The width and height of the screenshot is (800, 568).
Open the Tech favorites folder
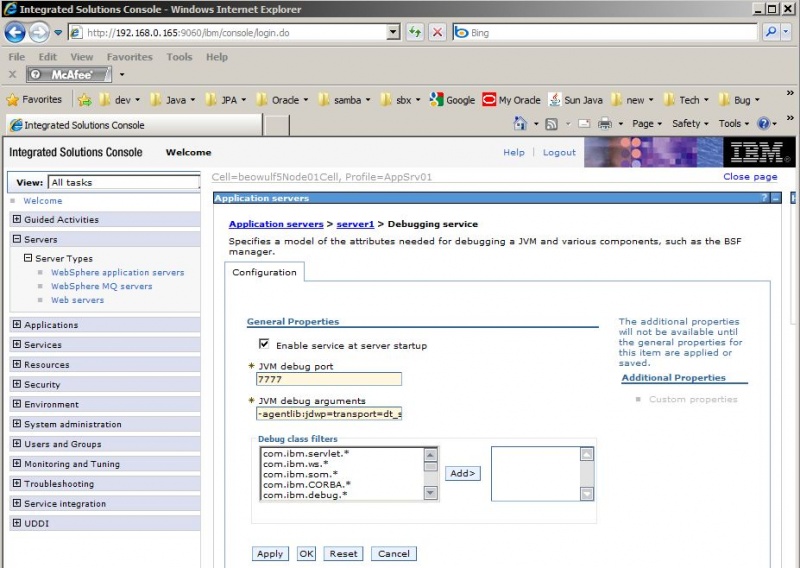[x=686, y=100]
